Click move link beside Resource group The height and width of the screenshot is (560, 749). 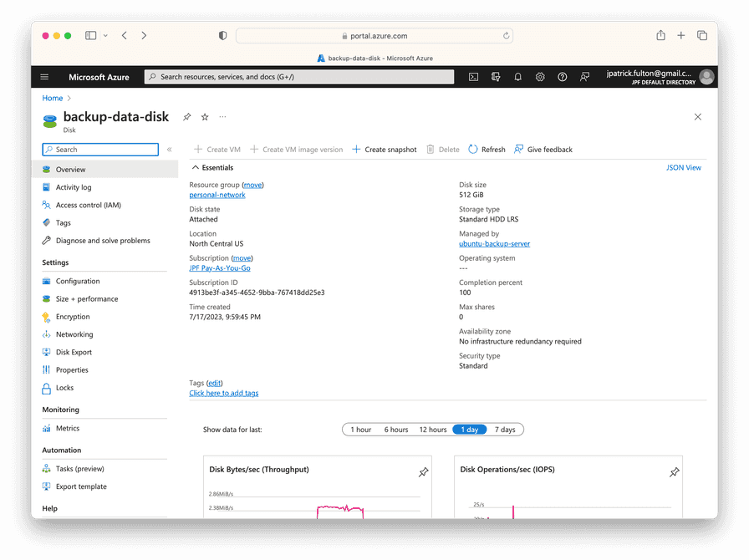click(252, 185)
